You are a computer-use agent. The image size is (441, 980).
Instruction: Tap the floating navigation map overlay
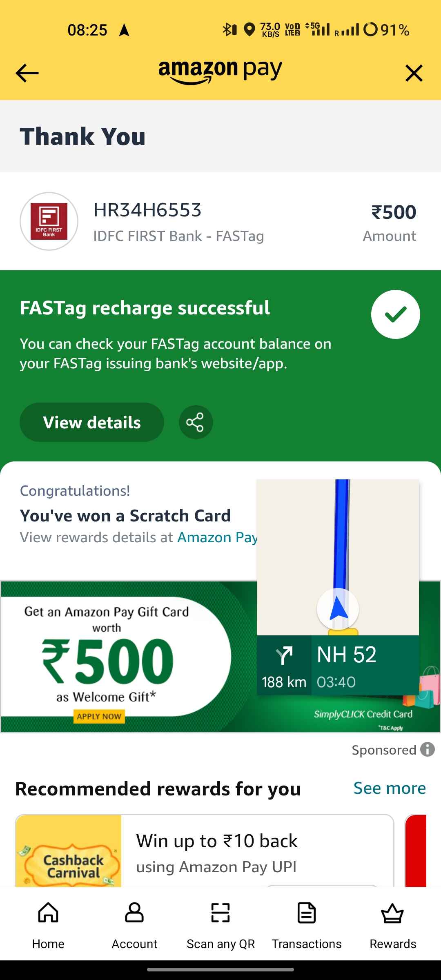pyautogui.click(x=338, y=557)
